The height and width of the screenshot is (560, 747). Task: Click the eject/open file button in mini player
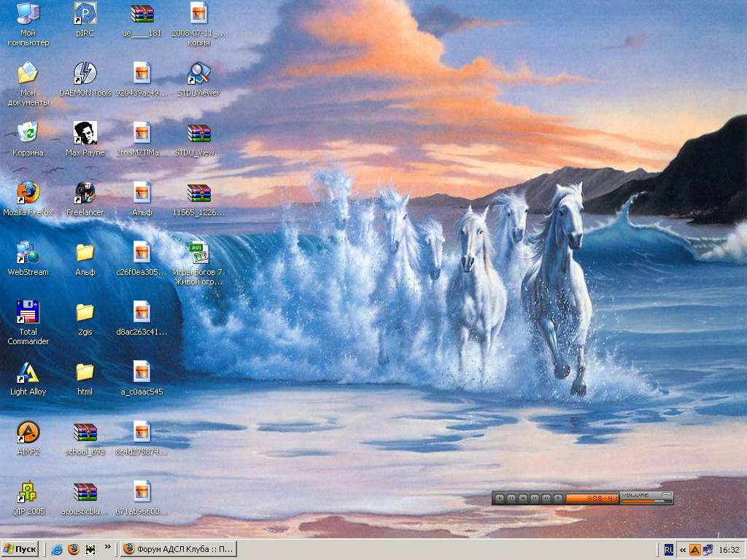[558, 498]
